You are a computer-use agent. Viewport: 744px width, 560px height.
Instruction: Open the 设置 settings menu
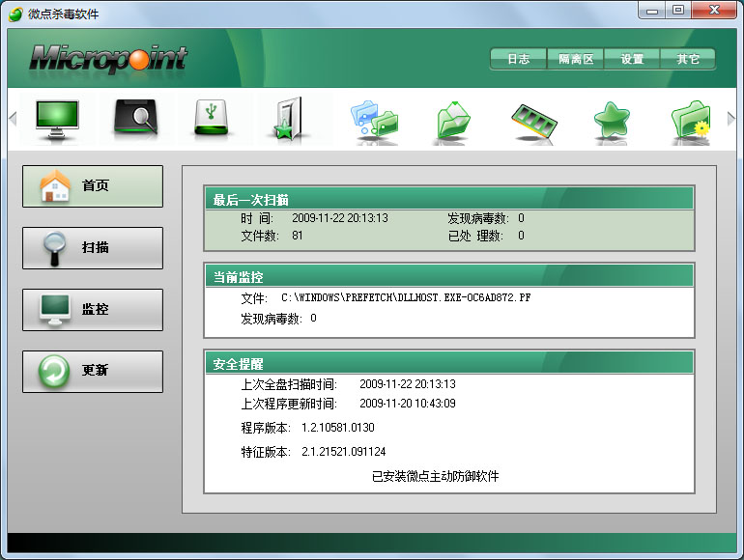(x=632, y=59)
